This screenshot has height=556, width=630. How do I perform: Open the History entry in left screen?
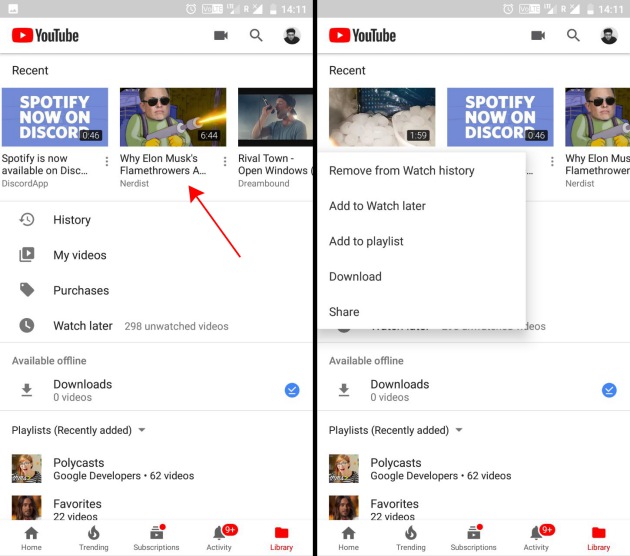click(156, 220)
